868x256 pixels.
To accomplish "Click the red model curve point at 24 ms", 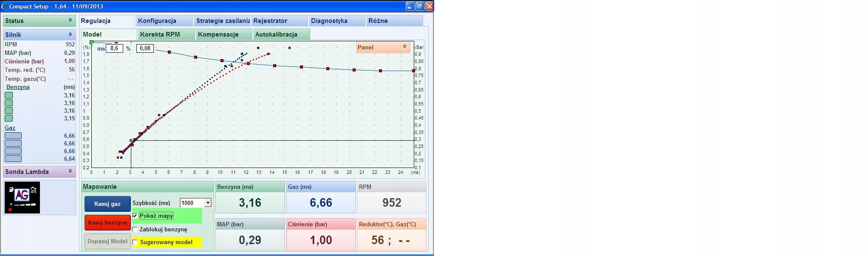I will [x=413, y=71].
